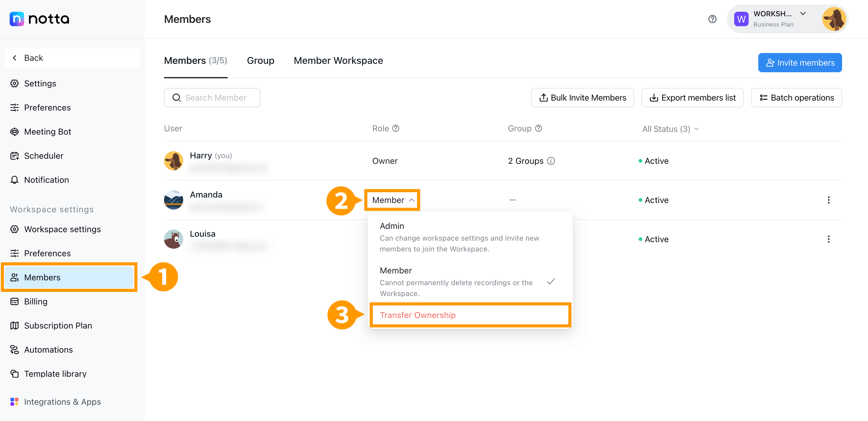
Task: Click the Meeting Bot icon
Action: click(14, 132)
